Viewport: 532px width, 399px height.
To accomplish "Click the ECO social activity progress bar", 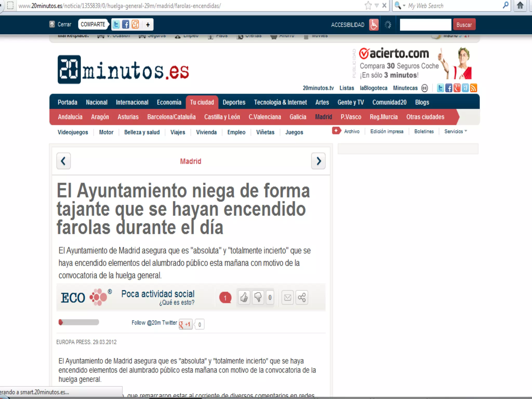I will click(x=79, y=322).
